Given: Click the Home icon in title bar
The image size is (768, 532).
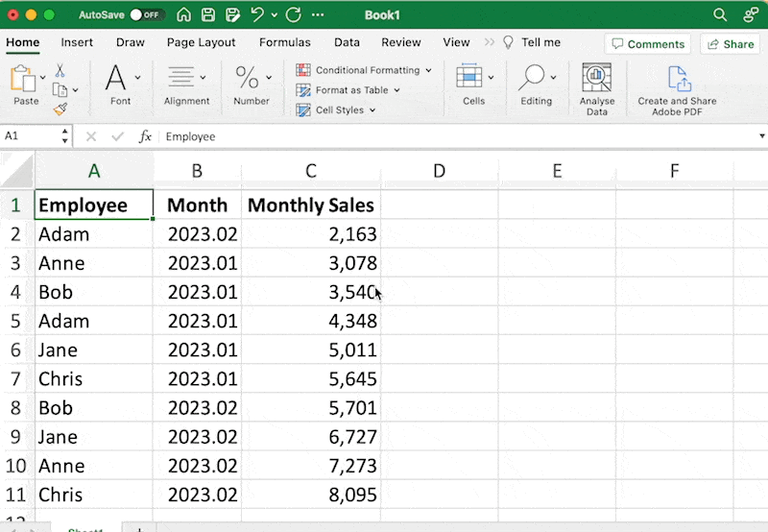Looking at the screenshot, I should click(x=183, y=14).
